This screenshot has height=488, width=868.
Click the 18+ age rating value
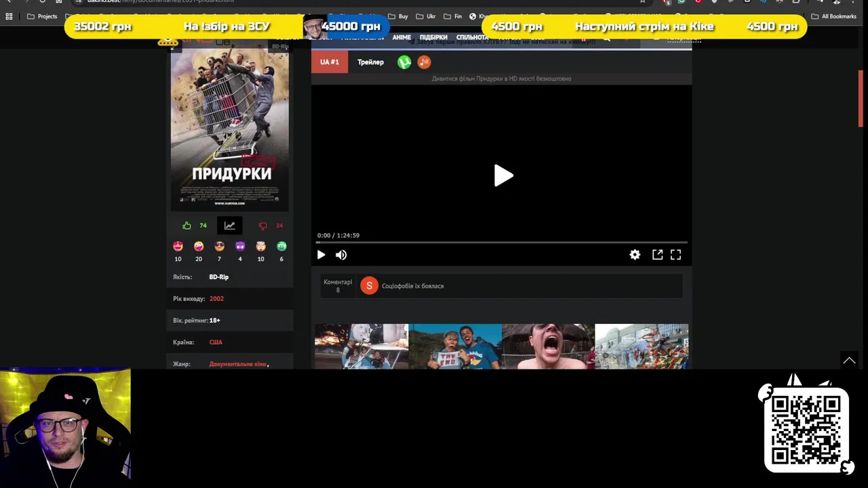214,321
